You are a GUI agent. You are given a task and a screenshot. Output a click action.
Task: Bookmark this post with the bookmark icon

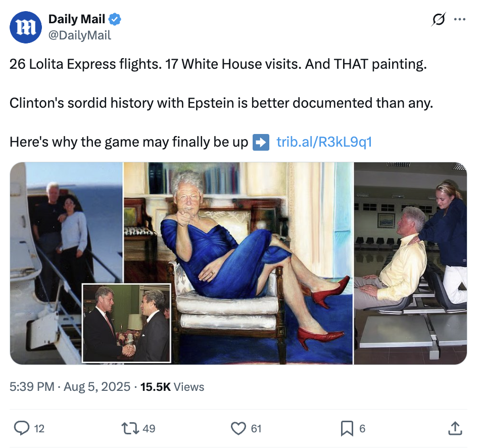click(x=347, y=428)
